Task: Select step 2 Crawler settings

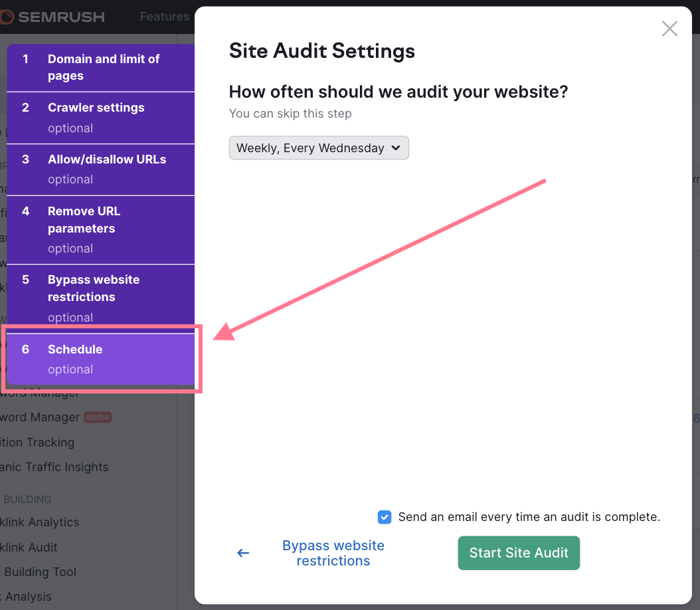Action: (101, 118)
